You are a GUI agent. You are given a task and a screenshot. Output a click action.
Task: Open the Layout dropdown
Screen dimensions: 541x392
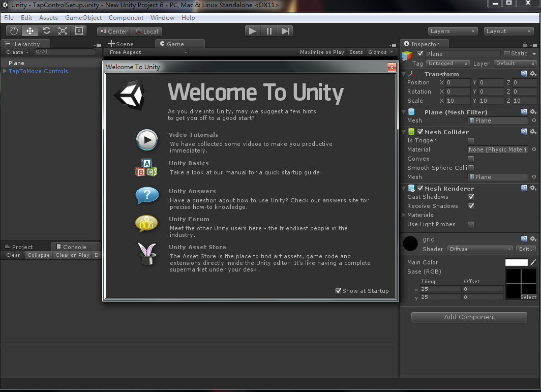[508, 31]
